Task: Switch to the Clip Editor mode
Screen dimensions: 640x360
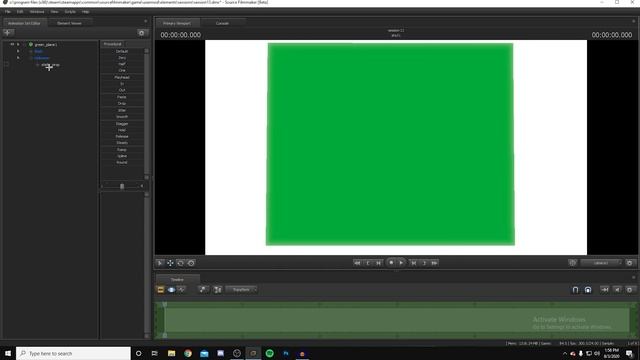Action: tap(160, 290)
